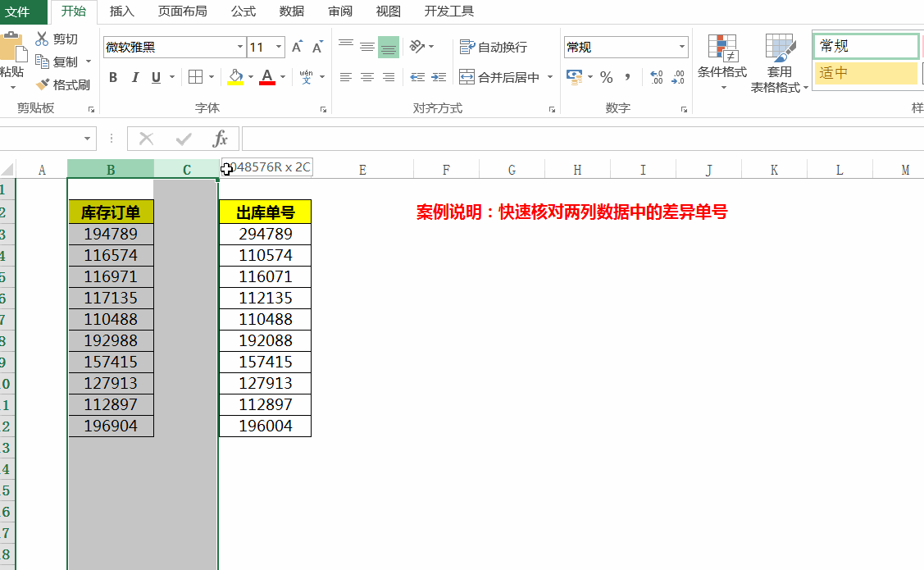This screenshot has width=924, height=570.
Task: Switch to 插入 tab
Action: coord(122,11)
